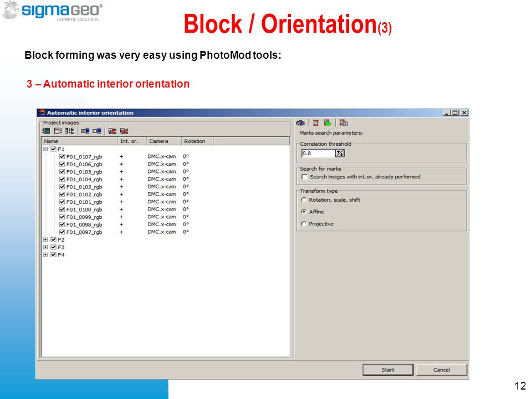This screenshot has width=532, height=399.
Task: Start automatic interior orientation
Action: point(388,370)
